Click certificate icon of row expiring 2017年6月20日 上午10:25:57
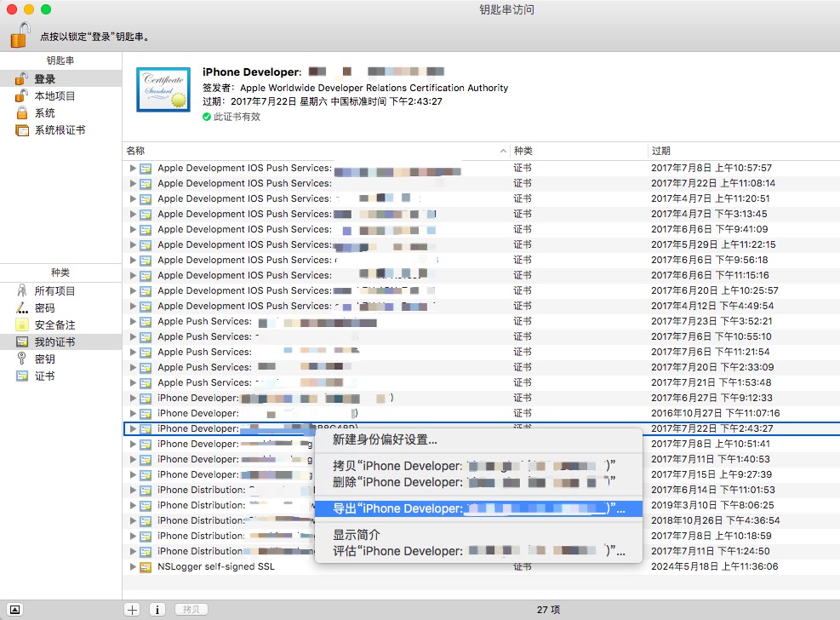Image resolution: width=840 pixels, height=620 pixels. pos(146,291)
